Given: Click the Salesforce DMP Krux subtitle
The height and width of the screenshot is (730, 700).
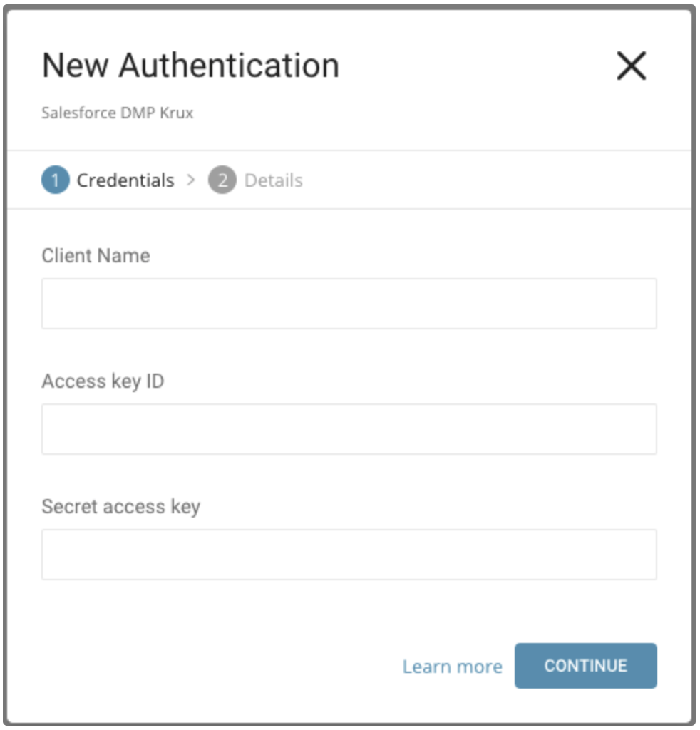Looking at the screenshot, I should tap(118, 113).
